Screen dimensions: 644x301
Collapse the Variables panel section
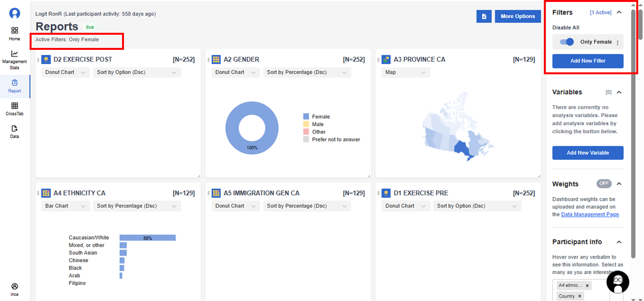click(x=619, y=92)
